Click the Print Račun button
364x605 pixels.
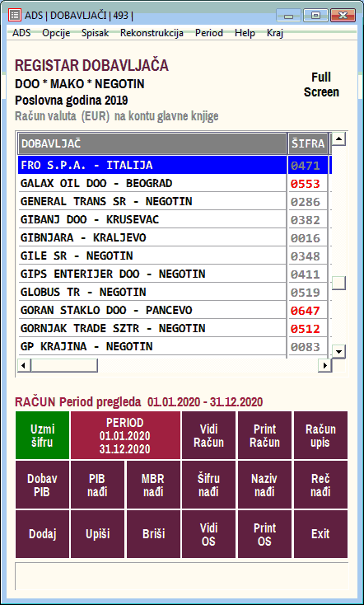[x=264, y=435]
